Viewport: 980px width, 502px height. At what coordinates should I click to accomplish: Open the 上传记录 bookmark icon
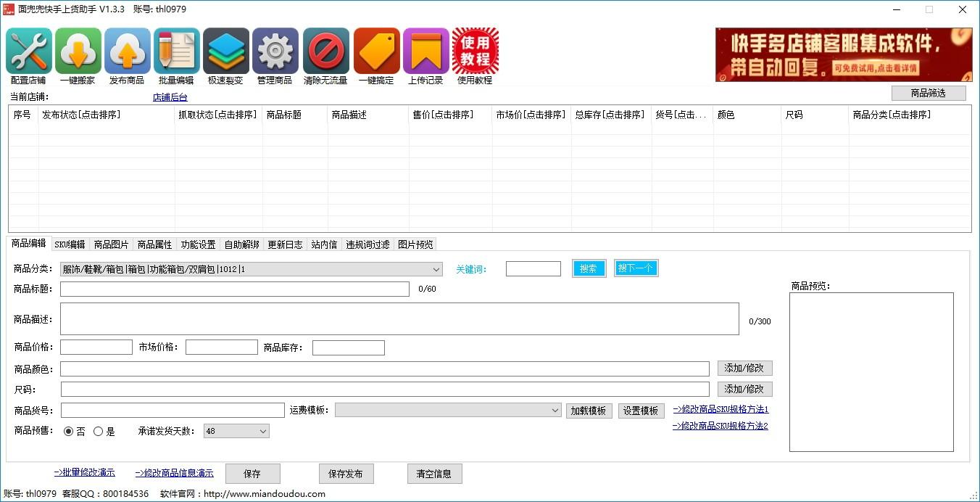[x=426, y=51]
